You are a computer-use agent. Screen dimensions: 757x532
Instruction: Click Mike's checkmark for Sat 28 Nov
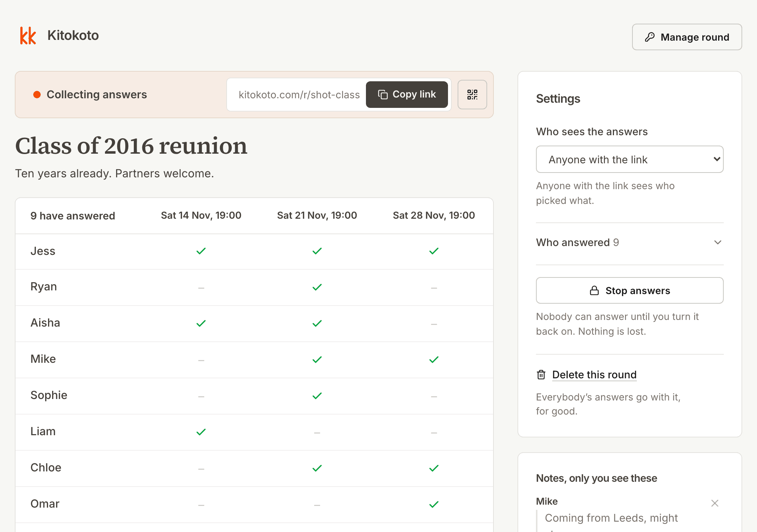pyautogui.click(x=434, y=360)
